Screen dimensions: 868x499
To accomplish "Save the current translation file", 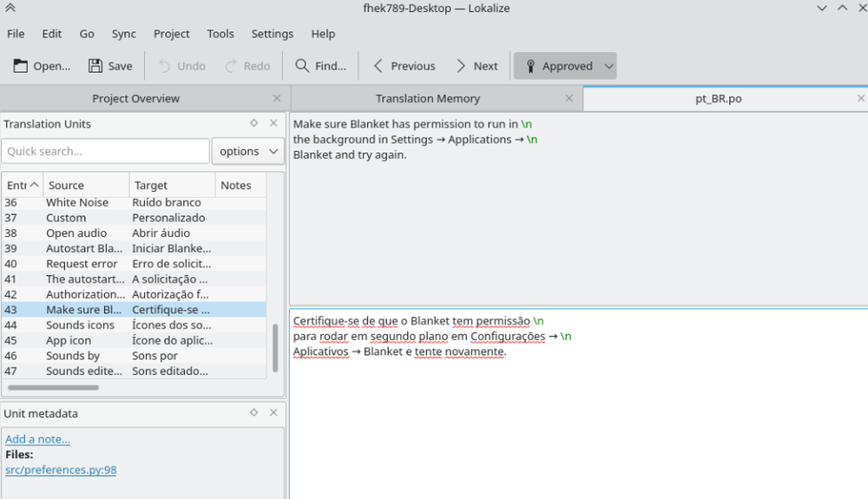I will 110,66.
